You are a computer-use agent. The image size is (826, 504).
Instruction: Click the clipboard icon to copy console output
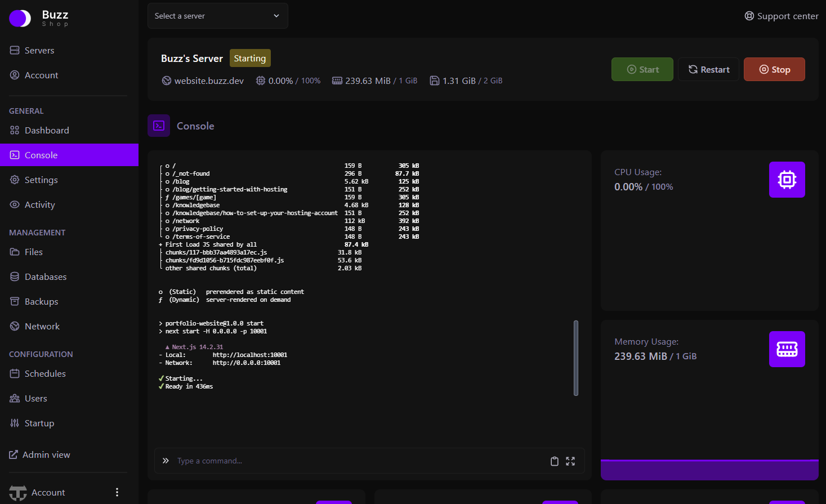click(x=554, y=461)
